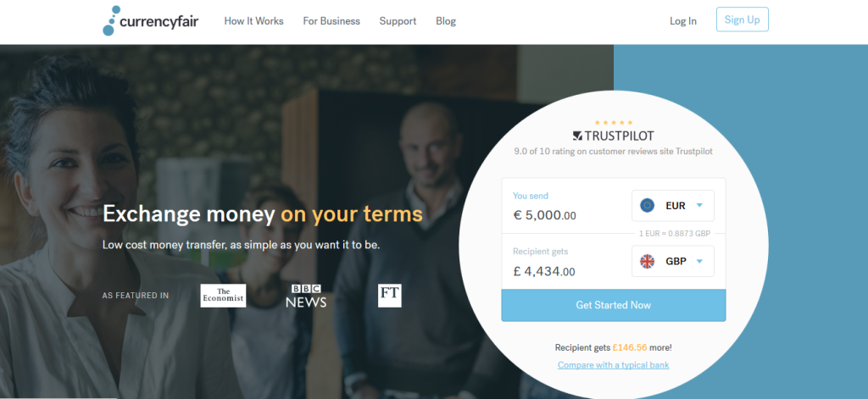Click the CurrencyFair logo
This screenshot has height=399, width=868.
[x=151, y=21]
